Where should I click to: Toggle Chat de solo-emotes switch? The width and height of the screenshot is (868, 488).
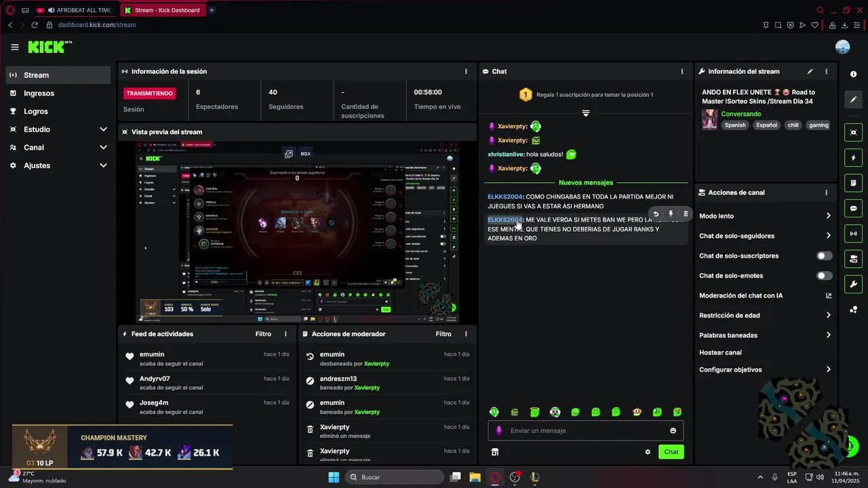point(824,276)
